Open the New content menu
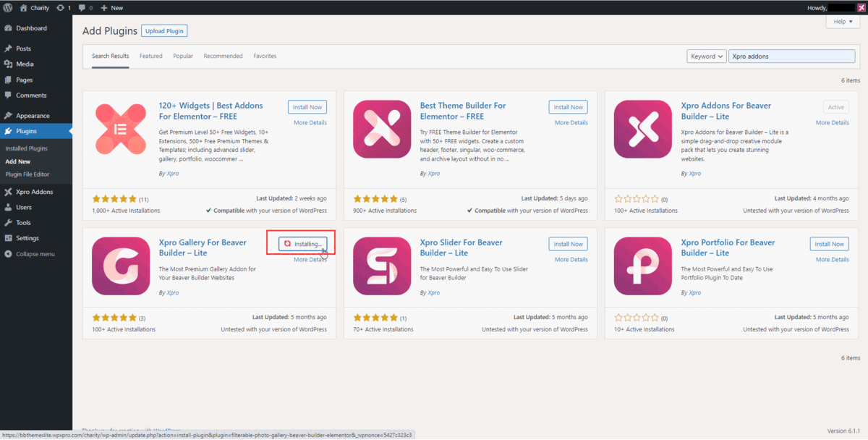 click(x=111, y=7)
